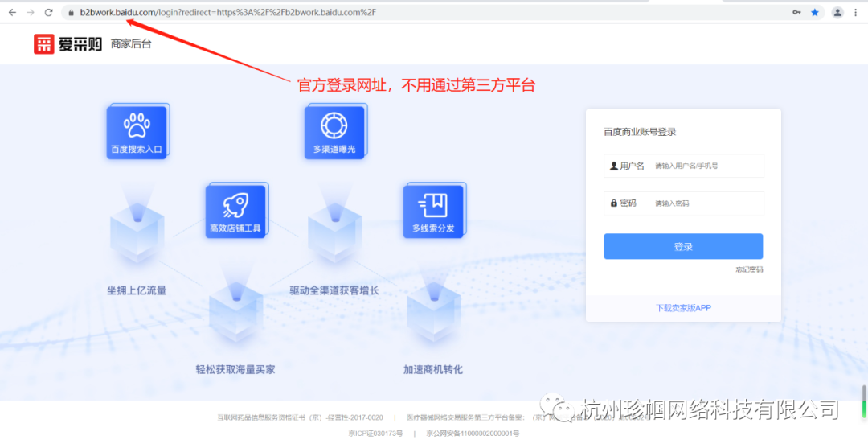This screenshot has width=868, height=448.
Task: Click the 互联网药品信息服务资格证书 footer text
Action: click(x=262, y=417)
